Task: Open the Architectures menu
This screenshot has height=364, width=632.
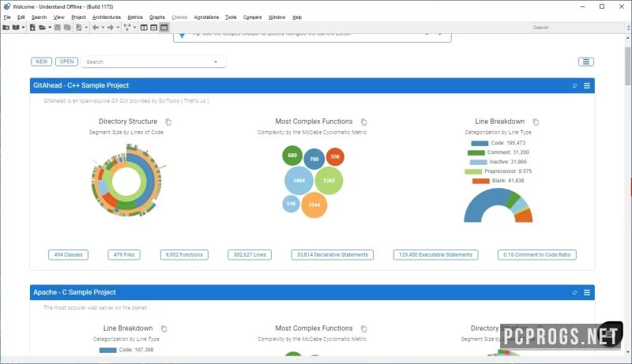Action: coord(107,17)
